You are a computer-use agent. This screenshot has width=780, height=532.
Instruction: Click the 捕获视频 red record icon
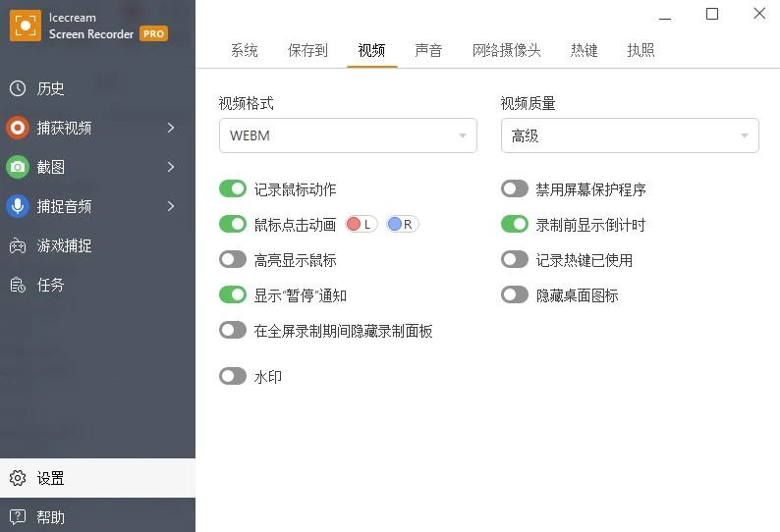point(18,128)
